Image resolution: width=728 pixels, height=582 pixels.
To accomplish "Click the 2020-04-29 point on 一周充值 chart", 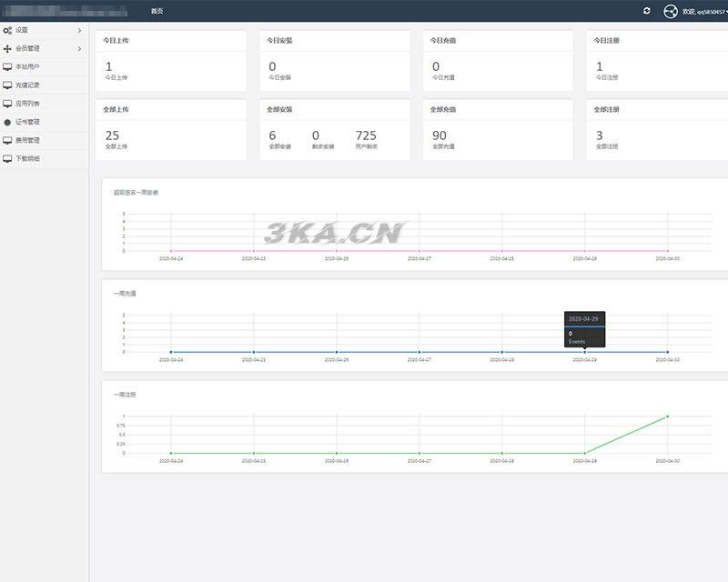I will (x=584, y=352).
